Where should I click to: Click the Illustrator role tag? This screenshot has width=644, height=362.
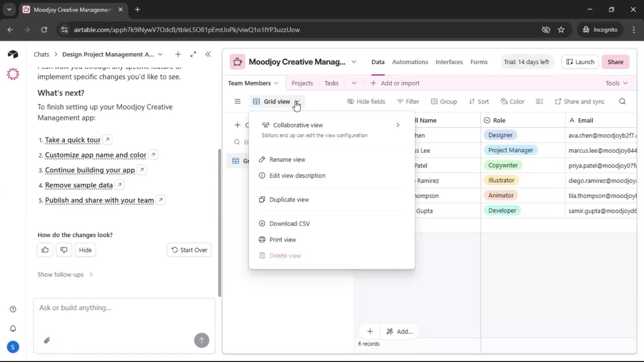(x=501, y=180)
